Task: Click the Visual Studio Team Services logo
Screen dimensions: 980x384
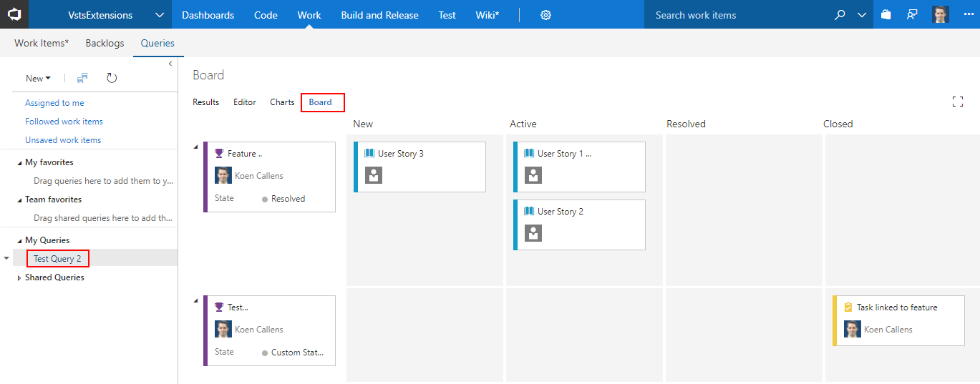Action: 14,14
